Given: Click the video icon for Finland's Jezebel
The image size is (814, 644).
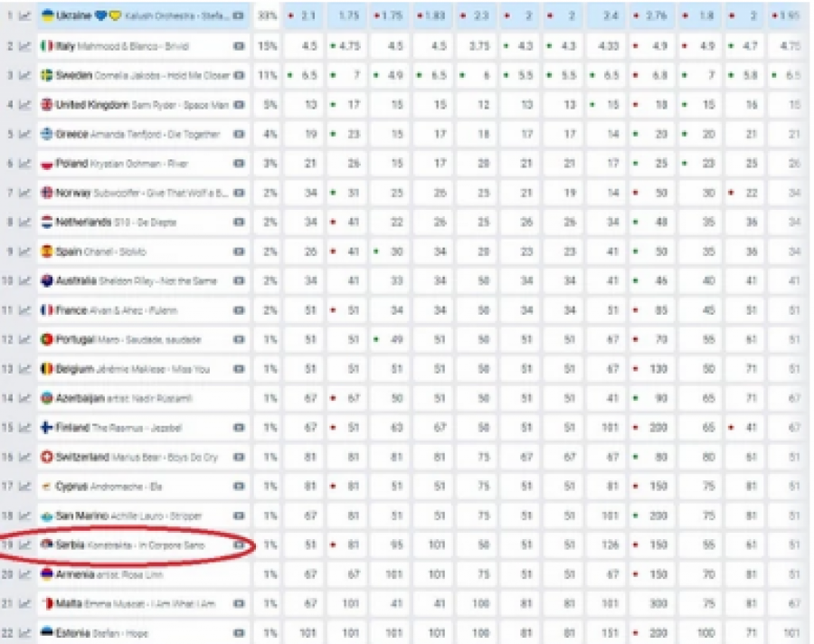Looking at the screenshot, I should click(238, 428).
